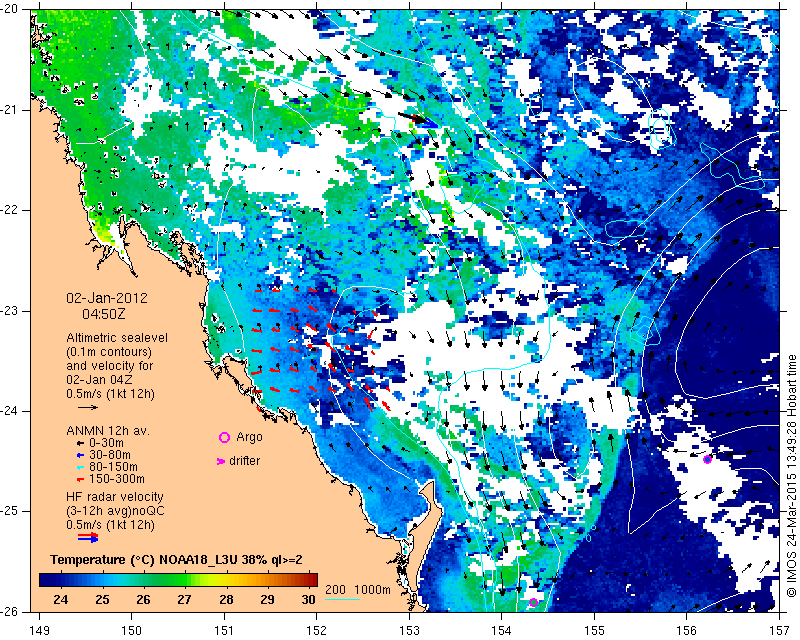This screenshot has height=640, width=800.
Task: Click the Argo float marker near 156E, 24.5S
Action: 707,459
